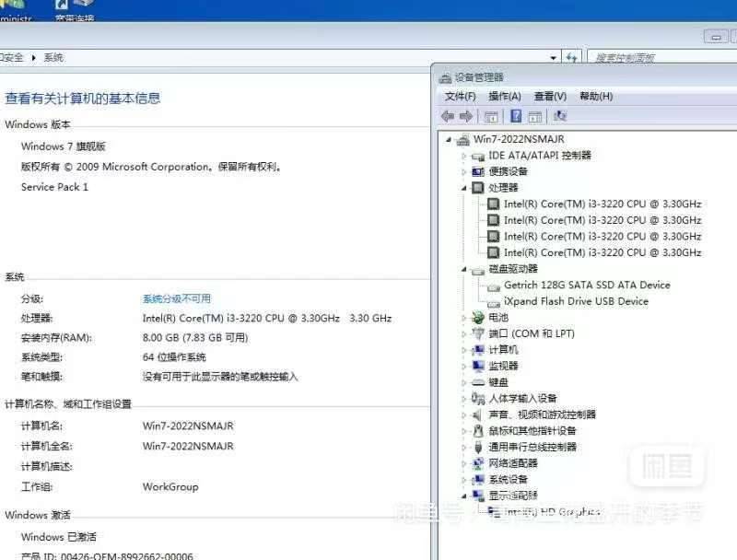Click the portable devices icon (便携设备)
This screenshot has width=737, height=560.
click(x=478, y=172)
